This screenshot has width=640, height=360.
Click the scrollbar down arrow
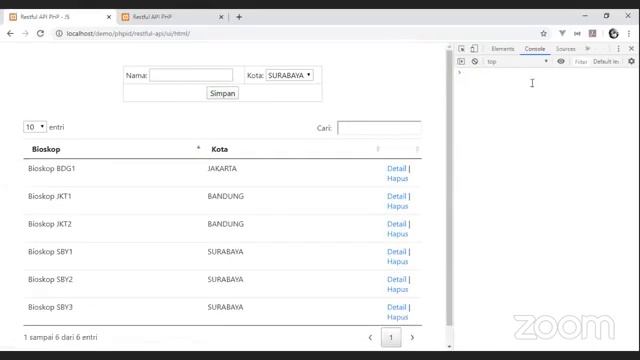449,347
